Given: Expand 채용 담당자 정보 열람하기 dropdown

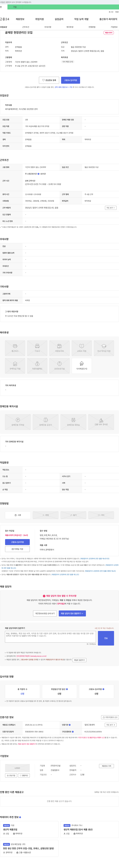Looking at the screenshot, I should [72, 613].
